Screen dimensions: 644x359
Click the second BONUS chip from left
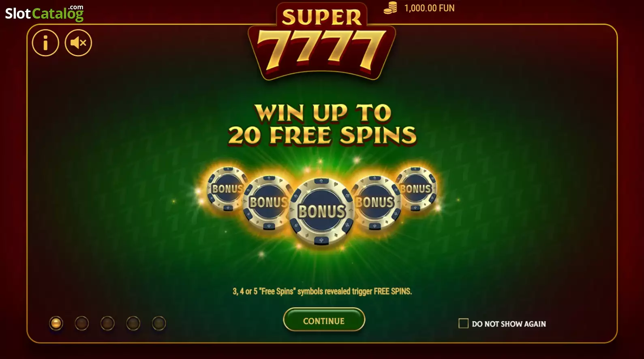267,202
